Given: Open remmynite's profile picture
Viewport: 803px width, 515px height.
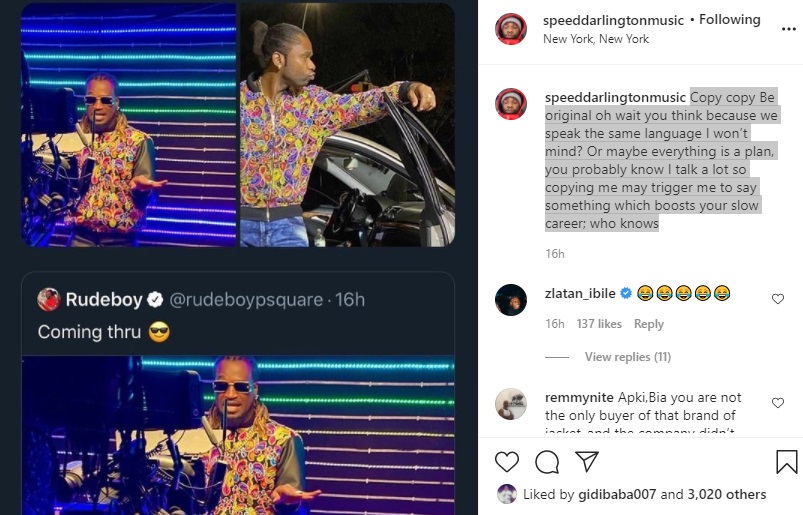Looking at the screenshot, I should [511, 403].
